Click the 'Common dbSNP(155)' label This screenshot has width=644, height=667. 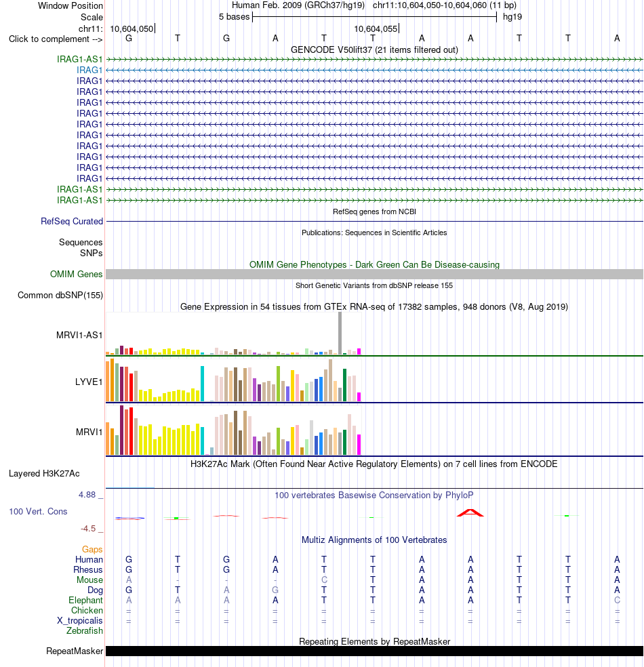click(x=60, y=296)
